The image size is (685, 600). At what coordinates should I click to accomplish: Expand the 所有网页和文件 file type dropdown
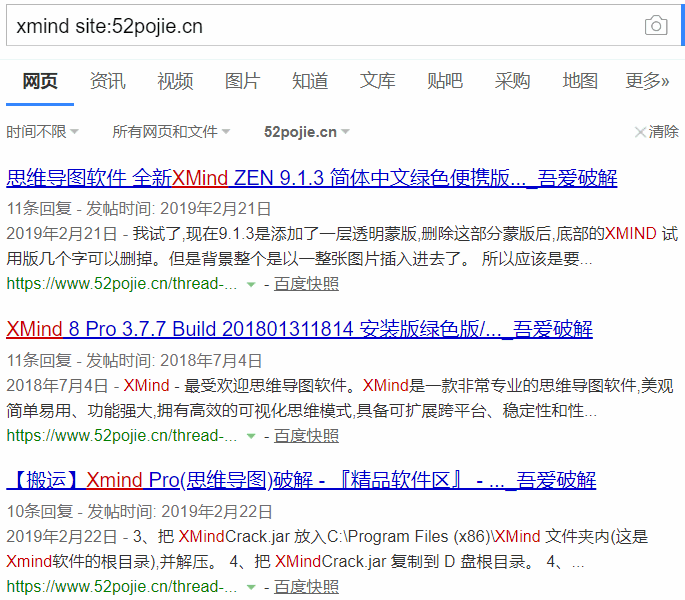171,132
